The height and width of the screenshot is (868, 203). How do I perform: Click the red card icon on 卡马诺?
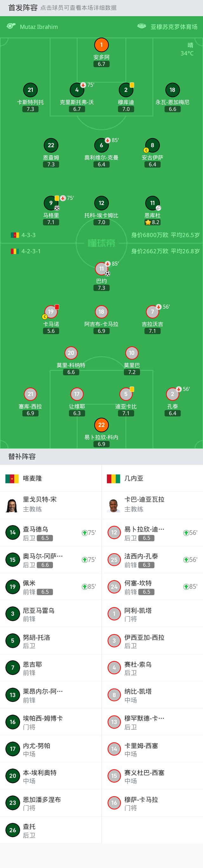pos(56,307)
